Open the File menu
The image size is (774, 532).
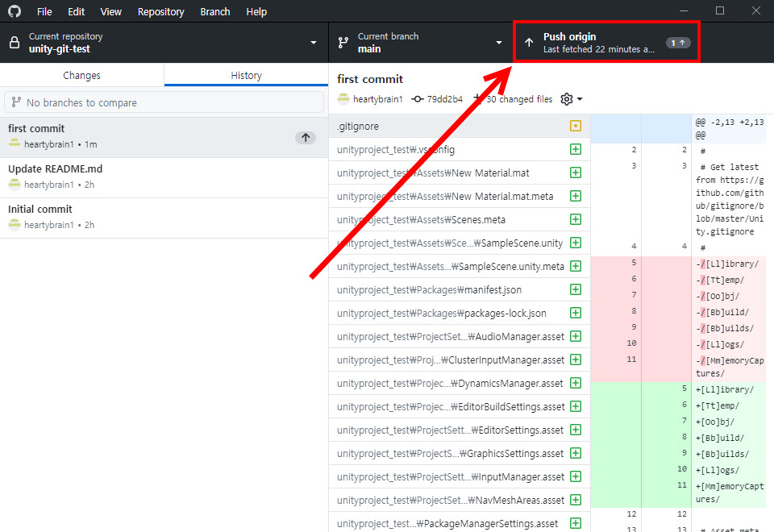(44, 11)
